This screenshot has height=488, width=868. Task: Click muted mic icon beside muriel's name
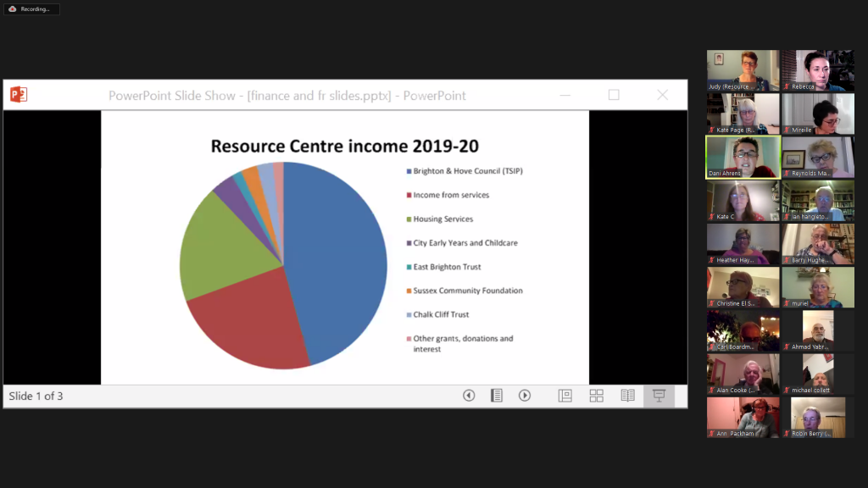coord(787,304)
